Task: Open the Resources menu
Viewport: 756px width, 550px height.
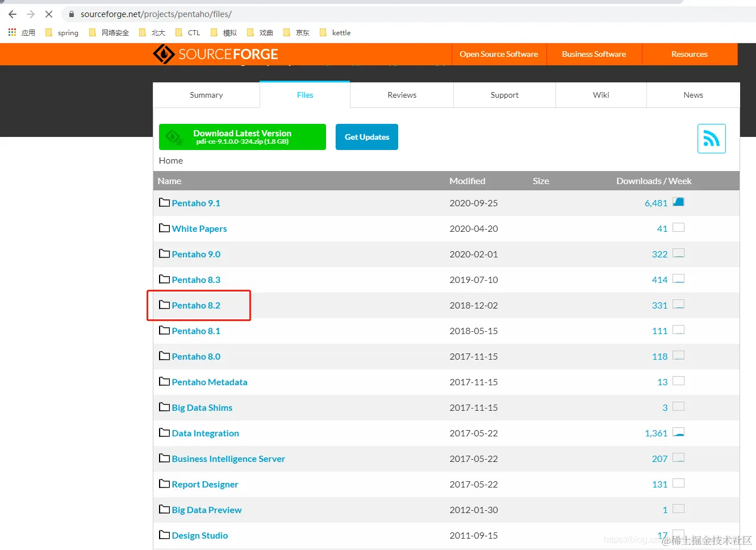Action: click(690, 54)
